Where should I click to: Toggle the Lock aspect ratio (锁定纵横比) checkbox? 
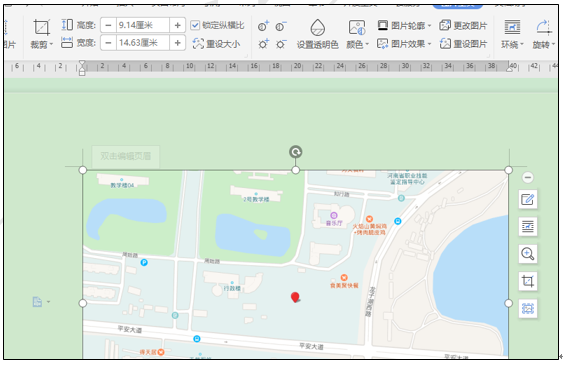(x=195, y=25)
